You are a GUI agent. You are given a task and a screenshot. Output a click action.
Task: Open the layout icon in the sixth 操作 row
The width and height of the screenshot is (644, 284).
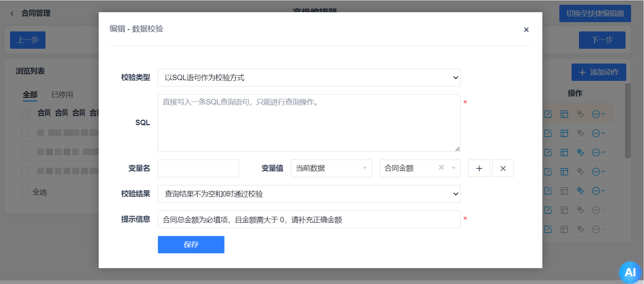(x=564, y=210)
